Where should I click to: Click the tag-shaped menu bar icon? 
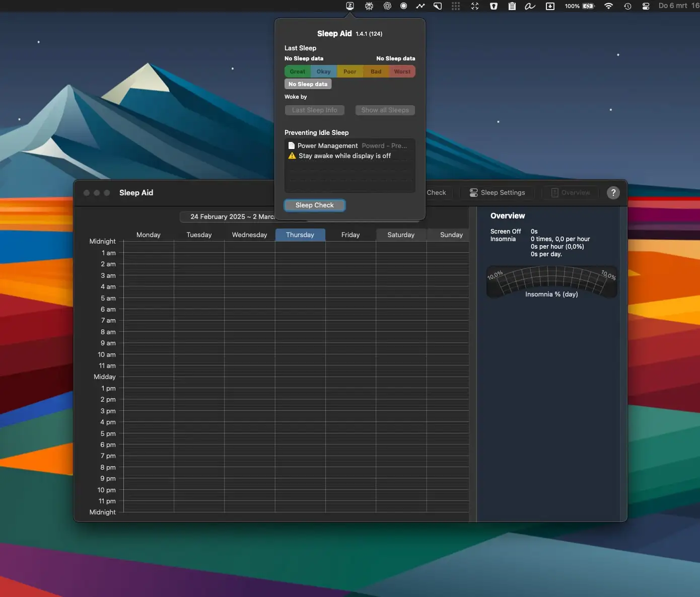coord(438,6)
